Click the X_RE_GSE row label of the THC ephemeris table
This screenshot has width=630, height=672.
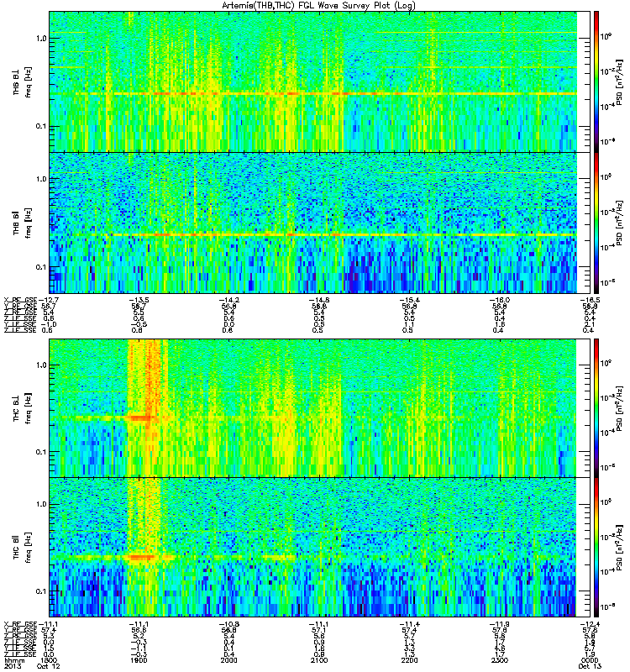pyautogui.click(x=21, y=624)
